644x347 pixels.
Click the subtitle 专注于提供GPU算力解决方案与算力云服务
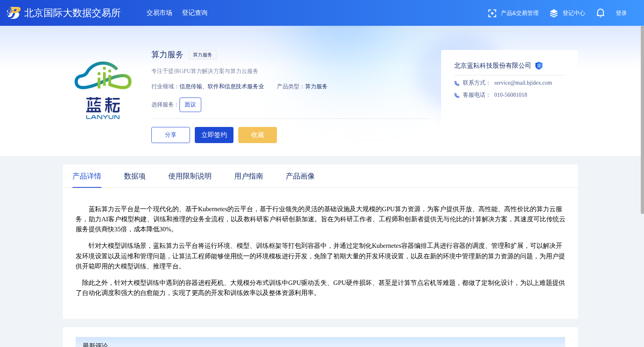point(205,71)
